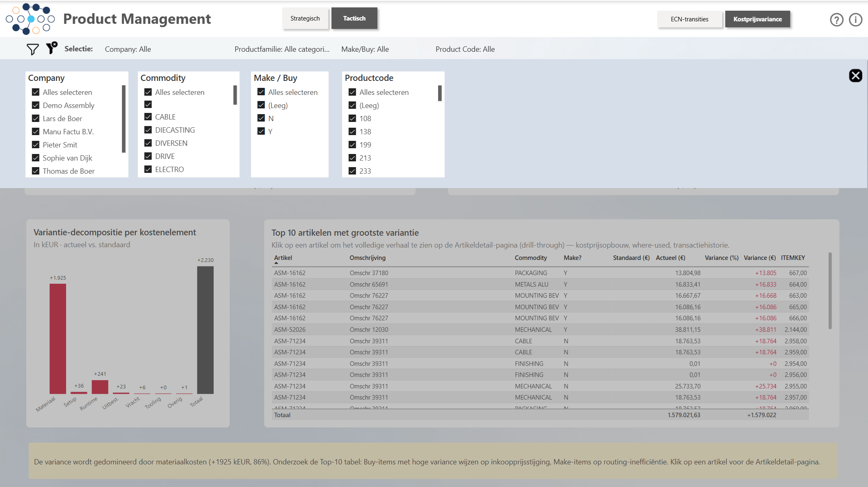Screen dimensions: 868x487
Task: Click the Product Code: Alle selection summary
Action: 465,49
